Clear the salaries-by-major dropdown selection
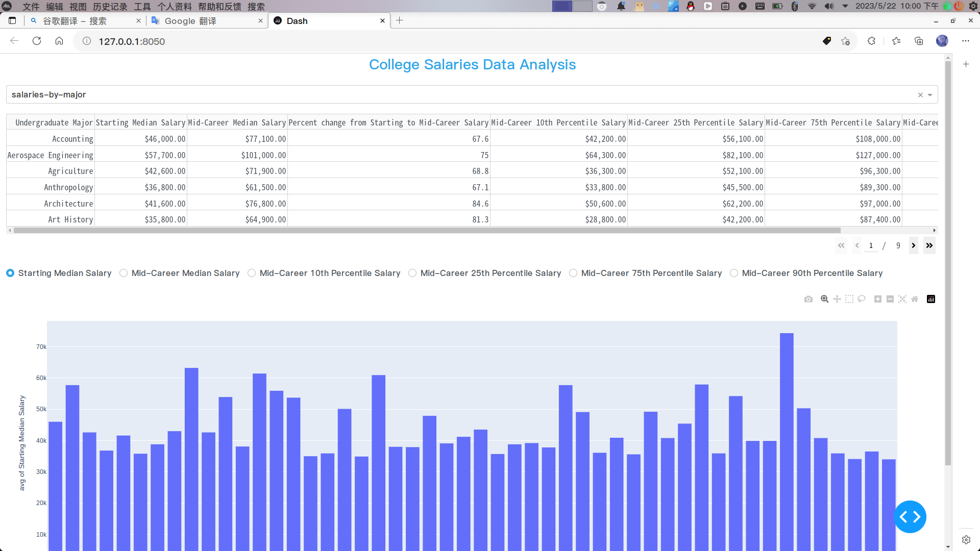The height and width of the screenshot is (551, 980). click(x=920, y=95)
